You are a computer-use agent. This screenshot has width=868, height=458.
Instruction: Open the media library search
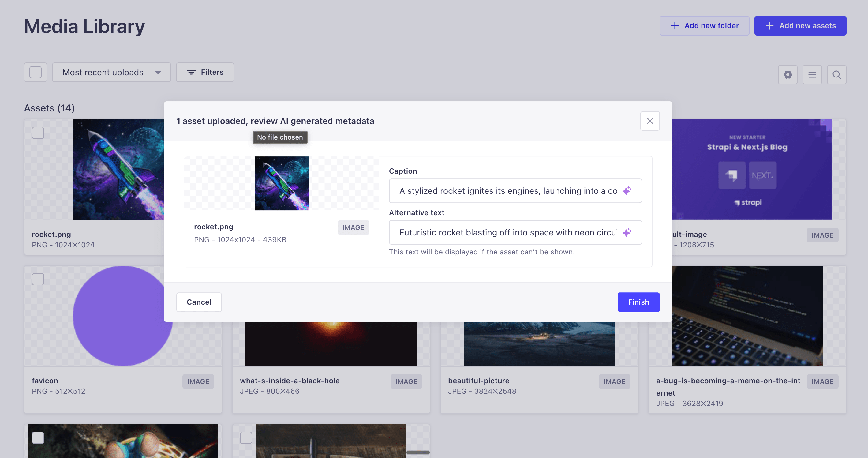(836, 74)
